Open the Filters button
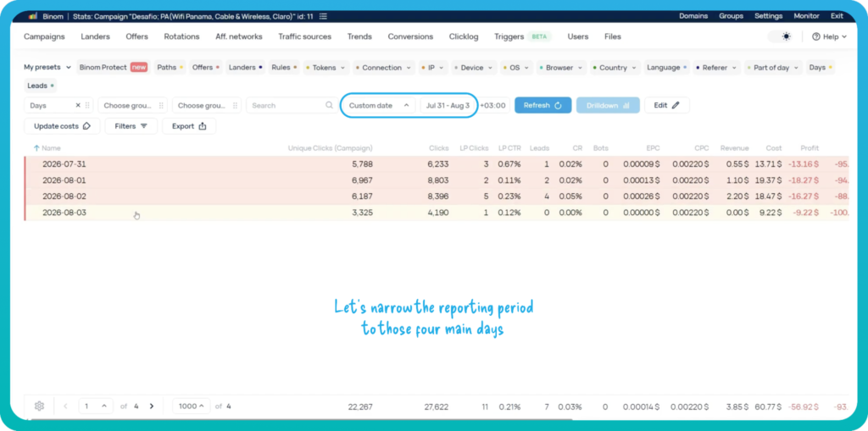868x431 pixels. coord(131,126)
